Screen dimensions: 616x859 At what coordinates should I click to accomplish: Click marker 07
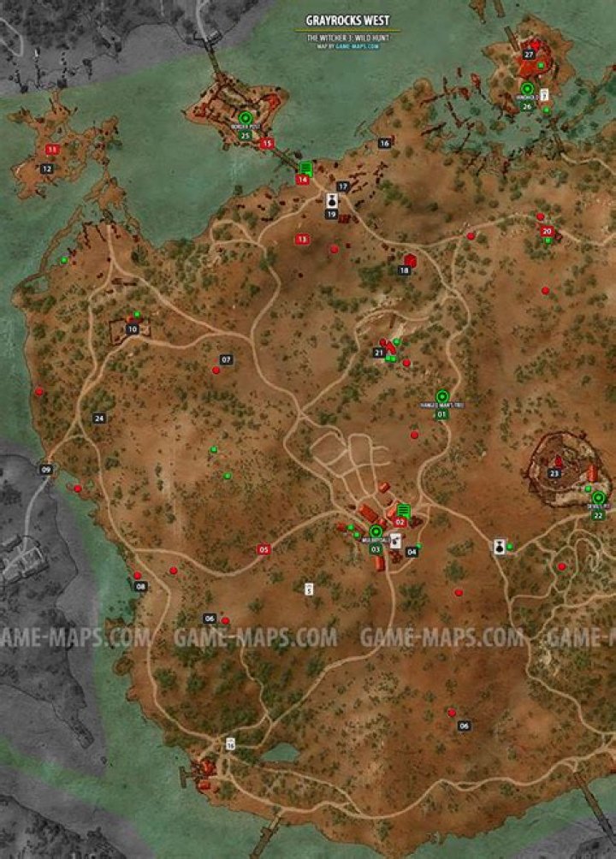[227, 360]
